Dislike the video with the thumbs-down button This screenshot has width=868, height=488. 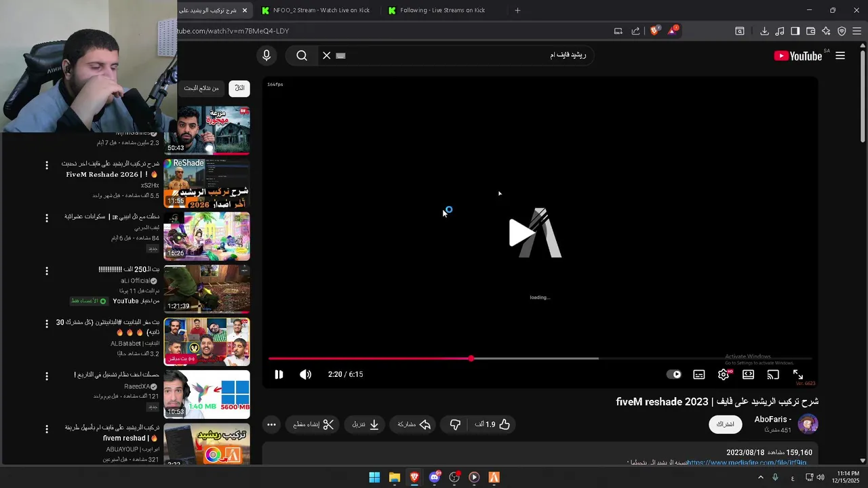tap(455, 424)
